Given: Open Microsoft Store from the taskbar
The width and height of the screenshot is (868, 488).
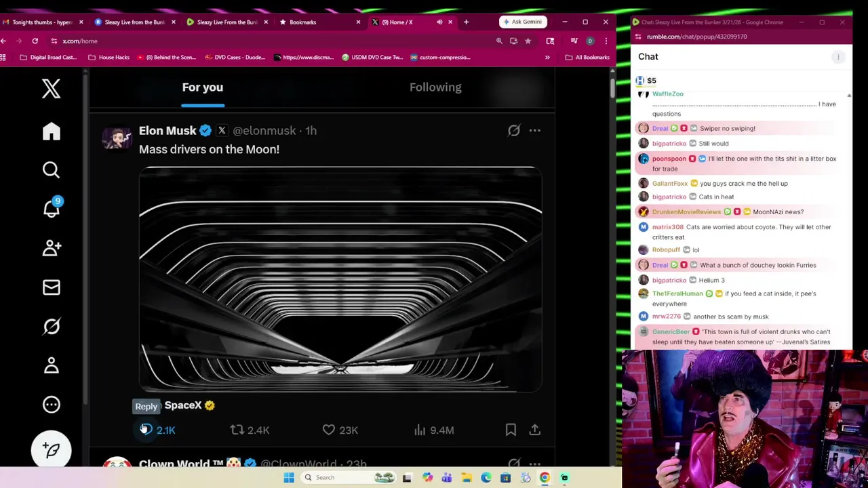Looking at the screenshot, I should click(505, 478).
